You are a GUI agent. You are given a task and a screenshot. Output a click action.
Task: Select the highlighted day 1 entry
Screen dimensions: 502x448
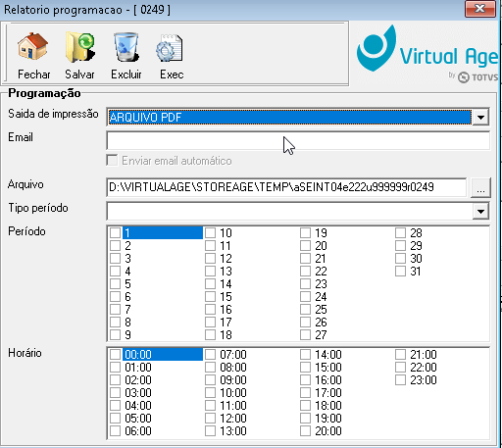click(163, 233)
